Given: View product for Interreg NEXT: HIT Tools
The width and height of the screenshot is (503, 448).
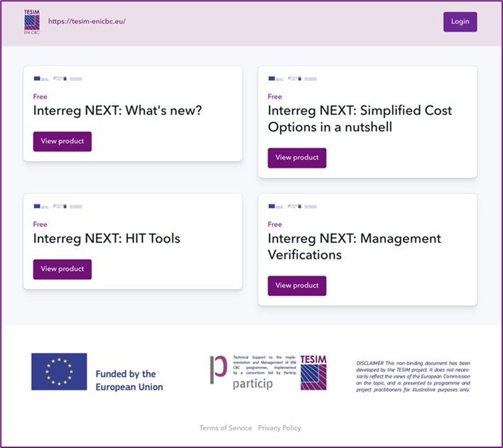Looking at the screenshot, I should point(62,269).
